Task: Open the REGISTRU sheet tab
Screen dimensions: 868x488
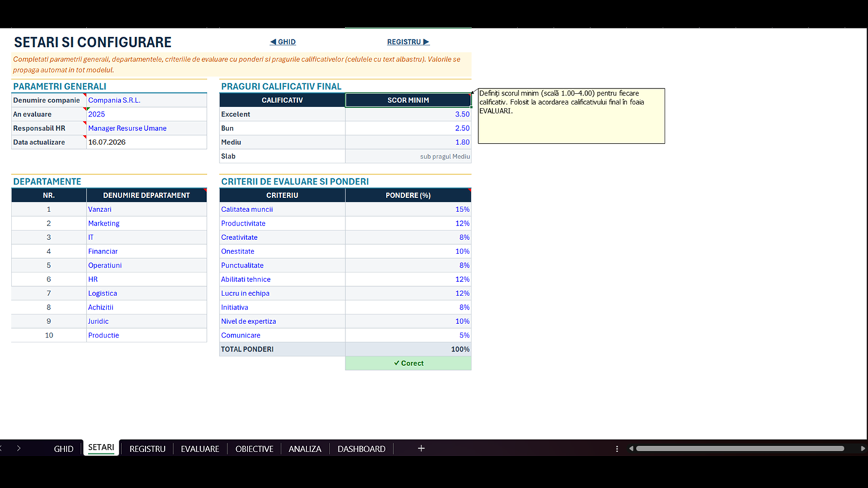Action: (147, 449)
